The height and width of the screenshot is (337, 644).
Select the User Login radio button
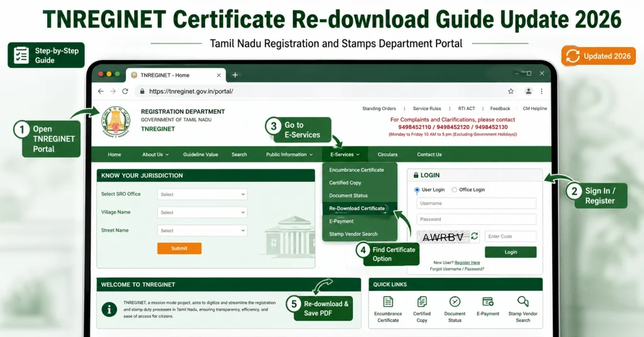pyautogui.click(x=417, y=190)
